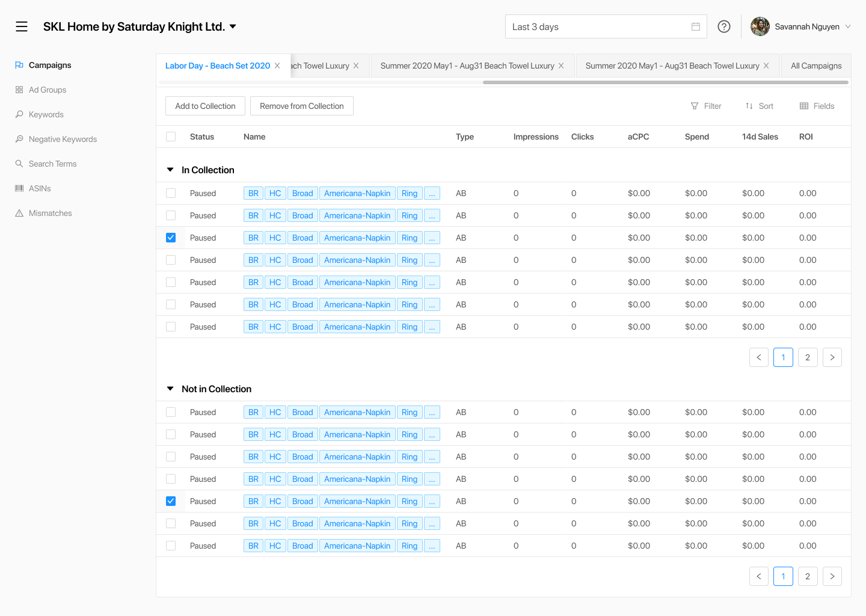This screenshot has height=616, width=866.
Task: Click the Remove from Collection button
Action: [301, 106]
